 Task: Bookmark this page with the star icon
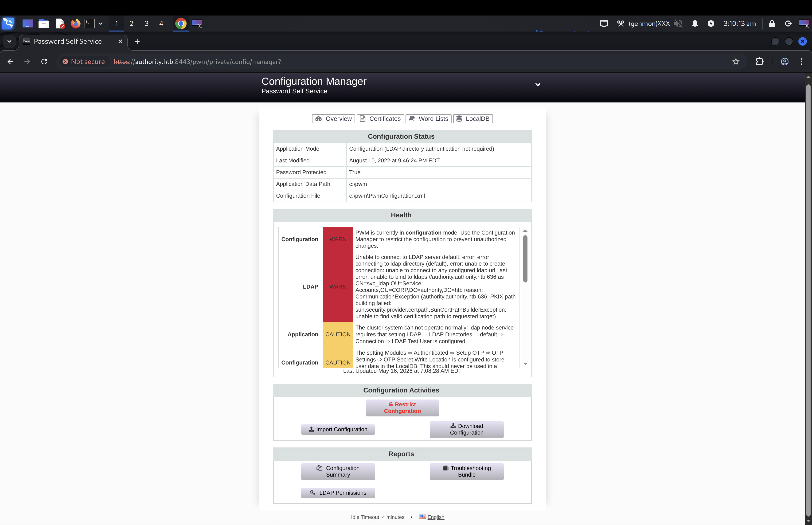736,62
